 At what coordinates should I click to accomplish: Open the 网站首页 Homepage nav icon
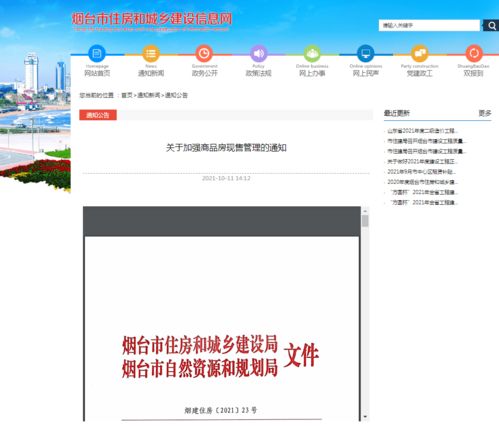pyautogui.click(x=97, y=53)
